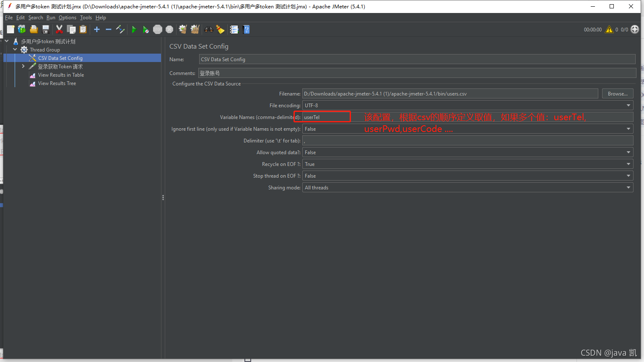Screen dimensions: 644x362
Task: Select Thread Group in tree
Action: click(x=45, y=50)
